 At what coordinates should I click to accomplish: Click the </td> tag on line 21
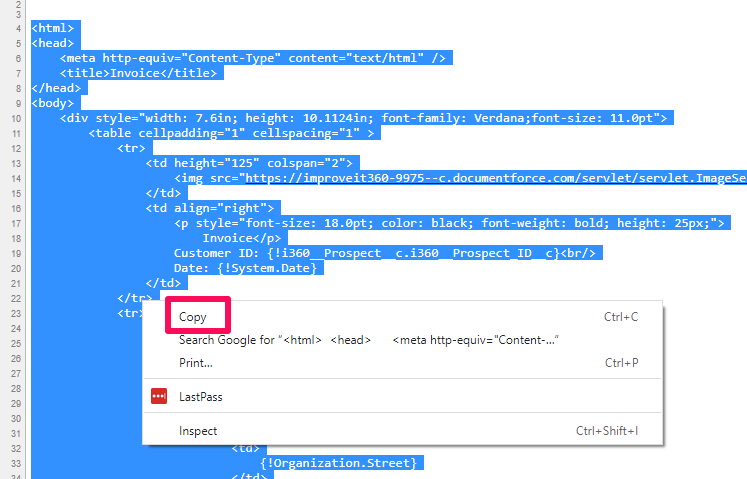click(163, 283)
